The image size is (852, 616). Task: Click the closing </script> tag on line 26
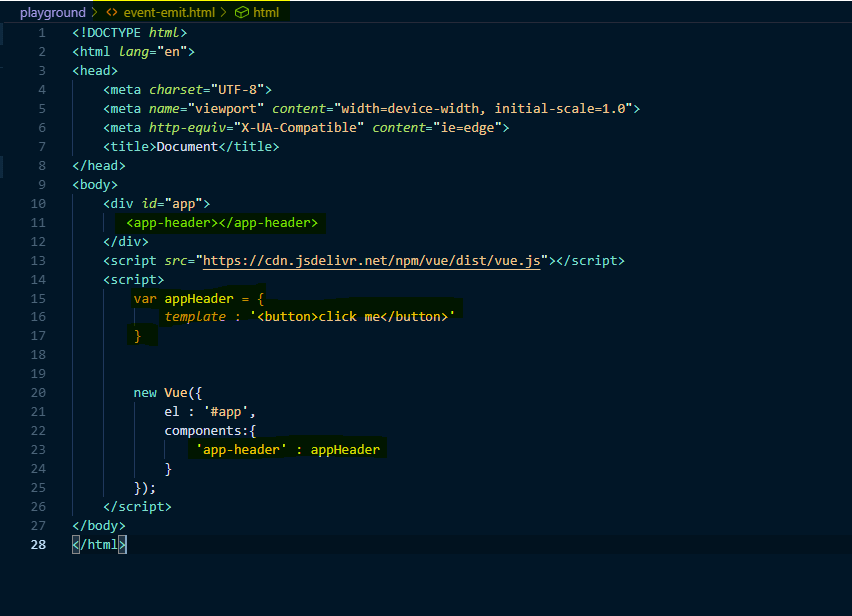pyautogui.click(x=137, y=507)
